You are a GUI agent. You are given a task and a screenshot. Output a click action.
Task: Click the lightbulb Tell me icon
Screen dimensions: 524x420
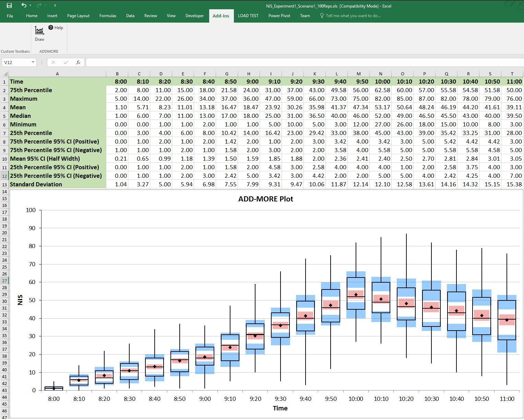click(x=322, y=16)
